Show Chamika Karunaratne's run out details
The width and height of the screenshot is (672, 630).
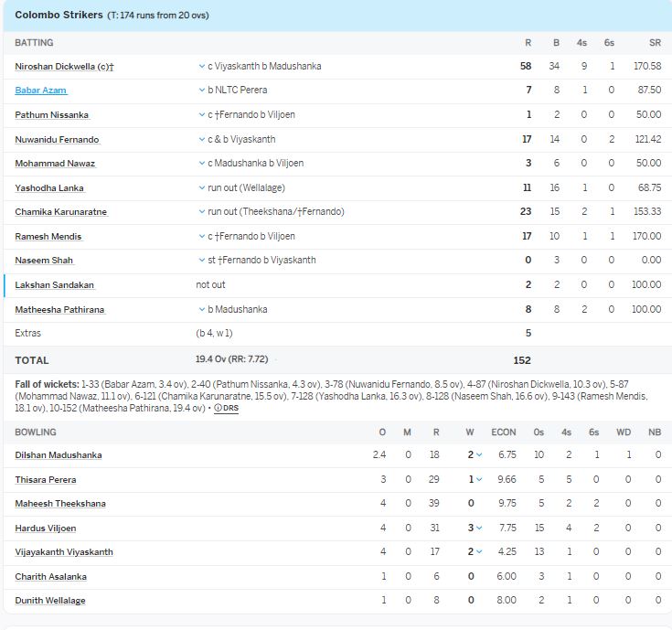point(202,212)
